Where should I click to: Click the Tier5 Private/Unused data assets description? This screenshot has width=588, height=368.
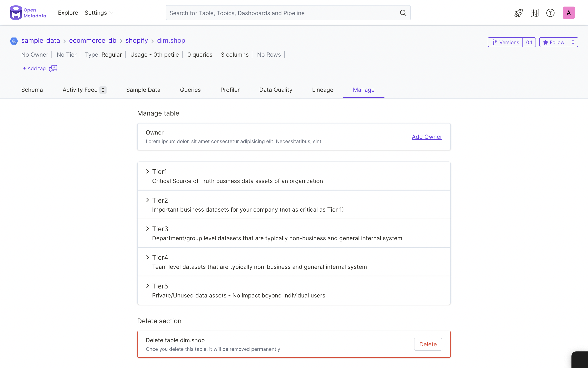click(239, 295)
